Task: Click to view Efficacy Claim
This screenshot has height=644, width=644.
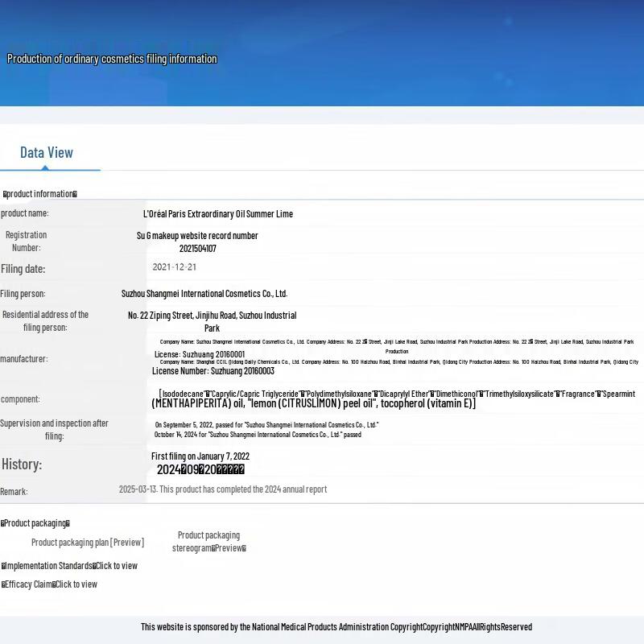Action: pos(76,584)
